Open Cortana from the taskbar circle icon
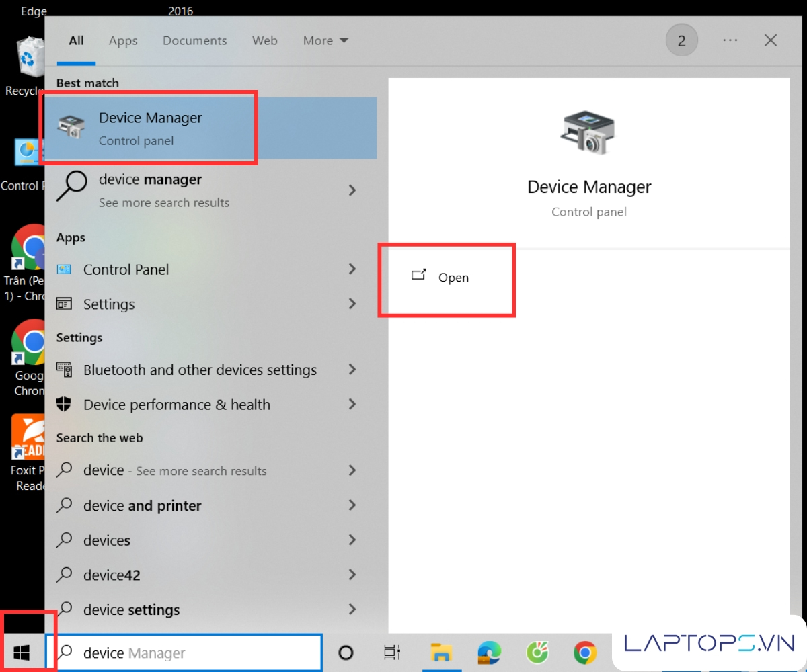Screen dimensions: 807x672 (x=346, y=653)
